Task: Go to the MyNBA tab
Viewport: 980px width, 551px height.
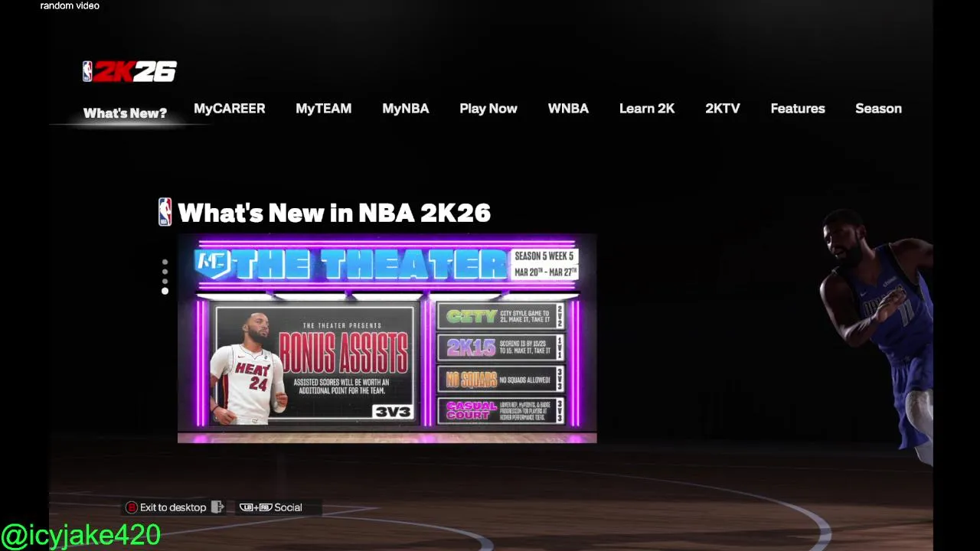Action: tap(406, 109)
